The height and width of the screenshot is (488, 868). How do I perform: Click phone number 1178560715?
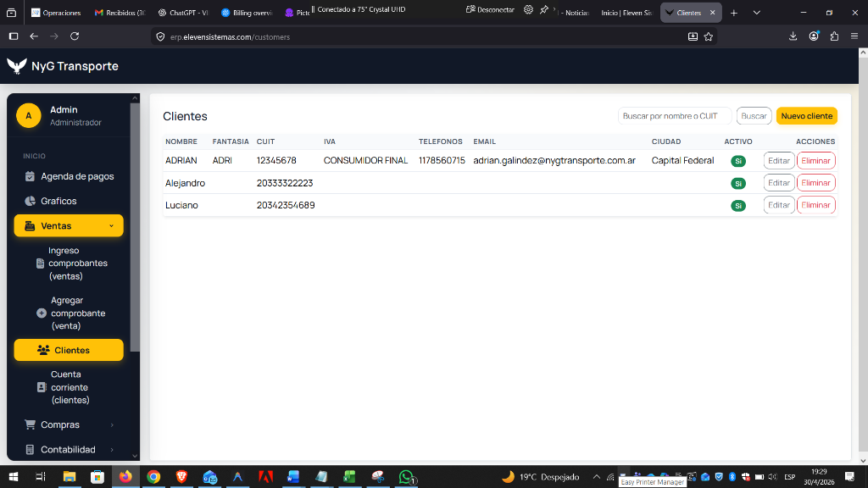(x=442, y=160)
